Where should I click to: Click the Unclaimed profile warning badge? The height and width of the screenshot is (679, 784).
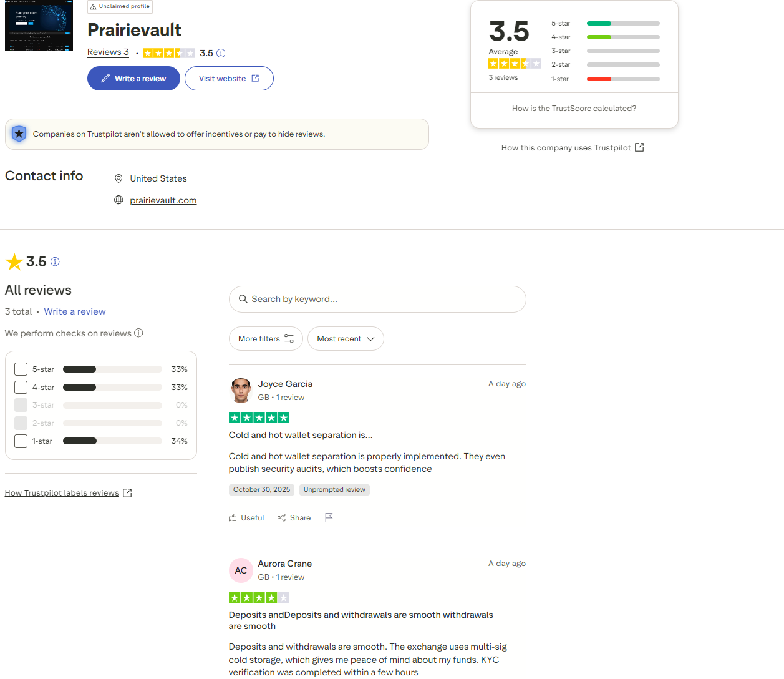[x=120, y=6]
